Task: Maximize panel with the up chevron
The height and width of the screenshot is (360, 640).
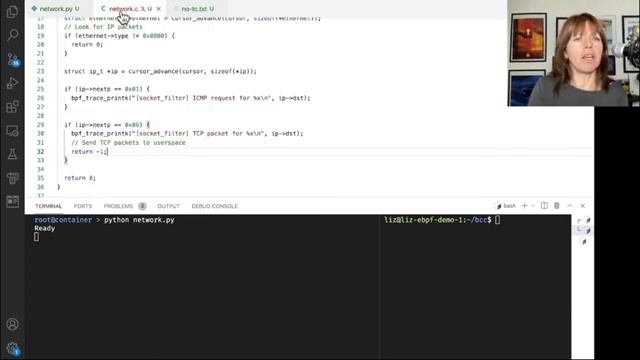Action: 570,206
